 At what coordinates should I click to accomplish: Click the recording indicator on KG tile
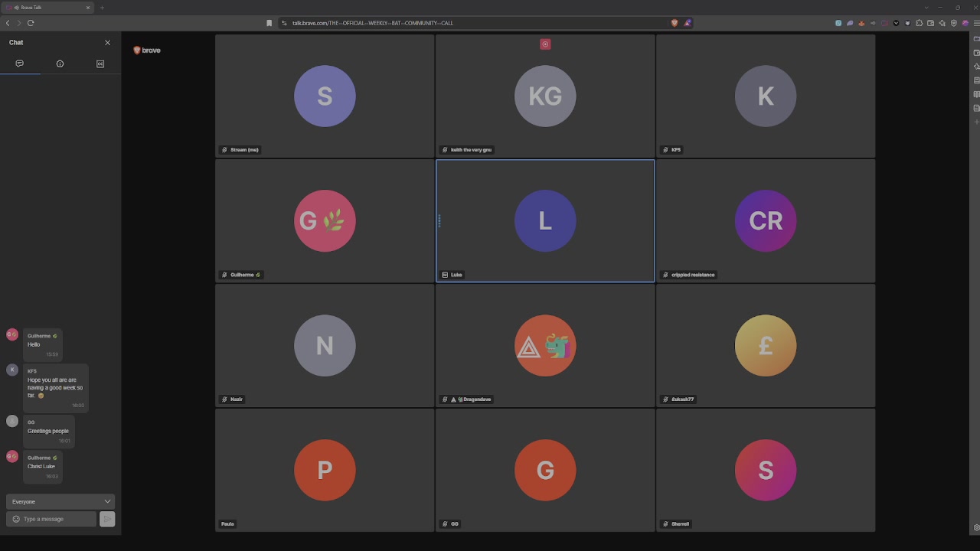pyautogui.click(x=545, y=44)
